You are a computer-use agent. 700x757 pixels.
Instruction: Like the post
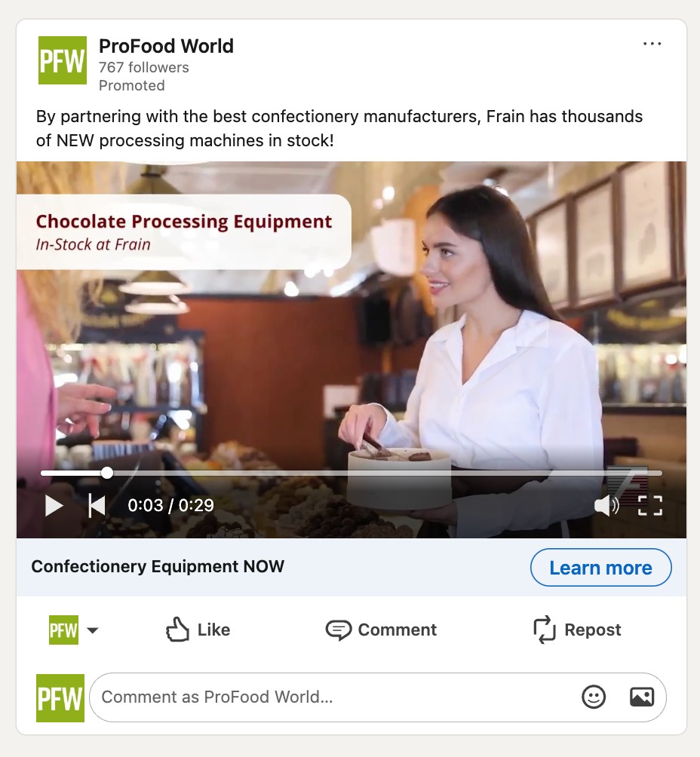click(198, 630)
